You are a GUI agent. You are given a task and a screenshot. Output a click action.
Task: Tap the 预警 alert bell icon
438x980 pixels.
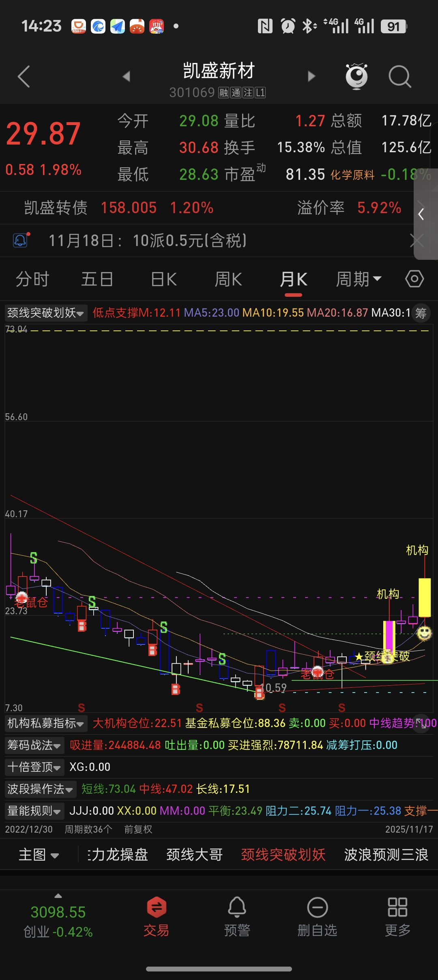point(237,916)
